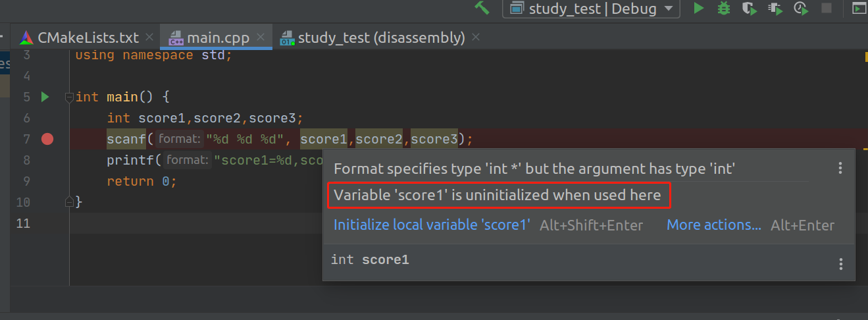Toggle the breakpoint on line 7
The height and width of the screenshot is (320, 868).
(47, 139)
